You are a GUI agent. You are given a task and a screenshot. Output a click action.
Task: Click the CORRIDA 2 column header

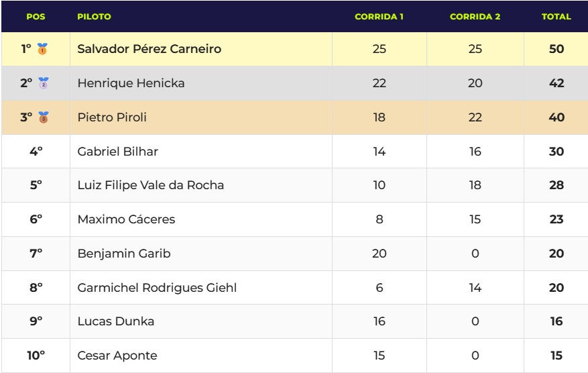(x=475, y=17)
